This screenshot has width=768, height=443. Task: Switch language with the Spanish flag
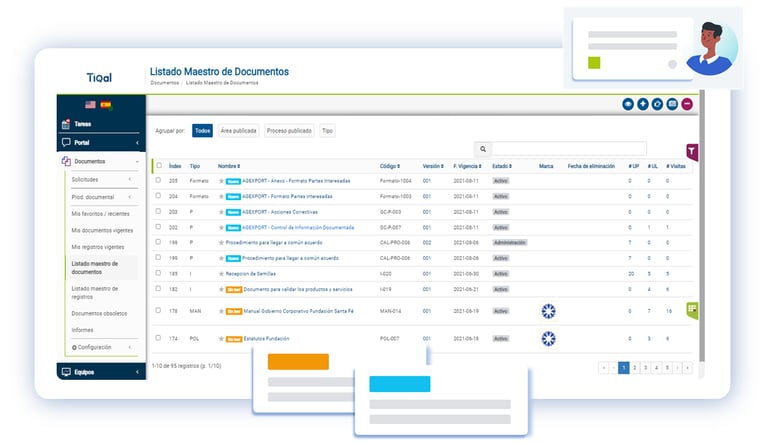(105, 105)
